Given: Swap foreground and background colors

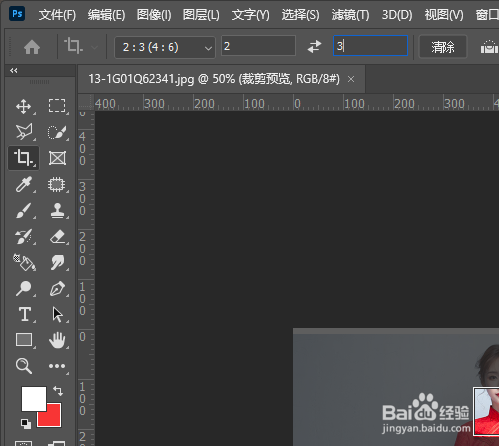Looking at the screenshot, I should click(x=58, y=391).
